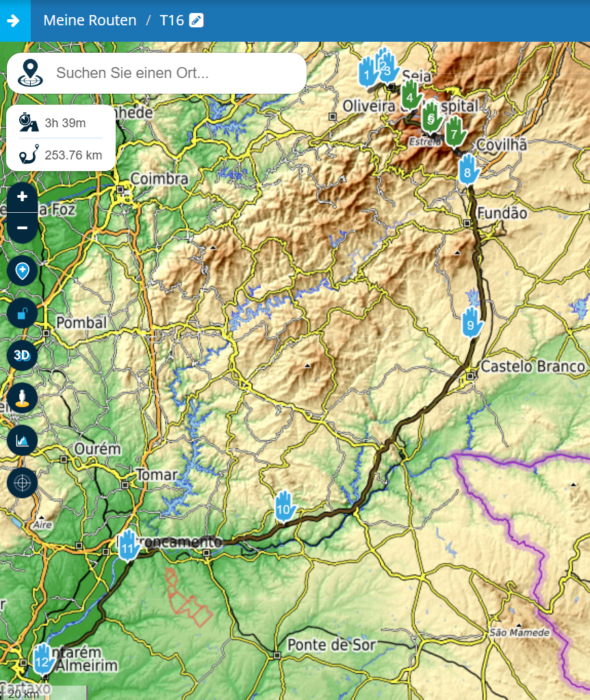Expand the side panel arrow button

point(15,21)
